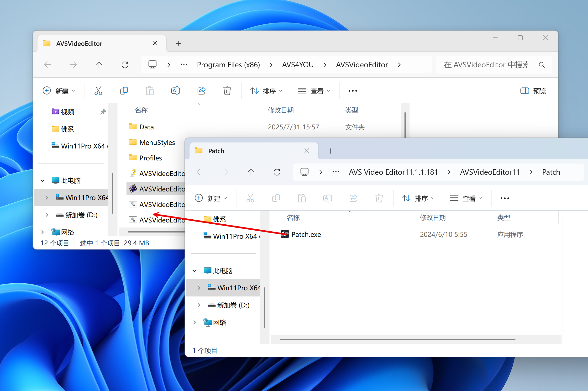Viewport: 588px width, 391px height.
Task: Click the Delete trash icon in AVSVideoEditor window
Action: [x=227, y=91]
